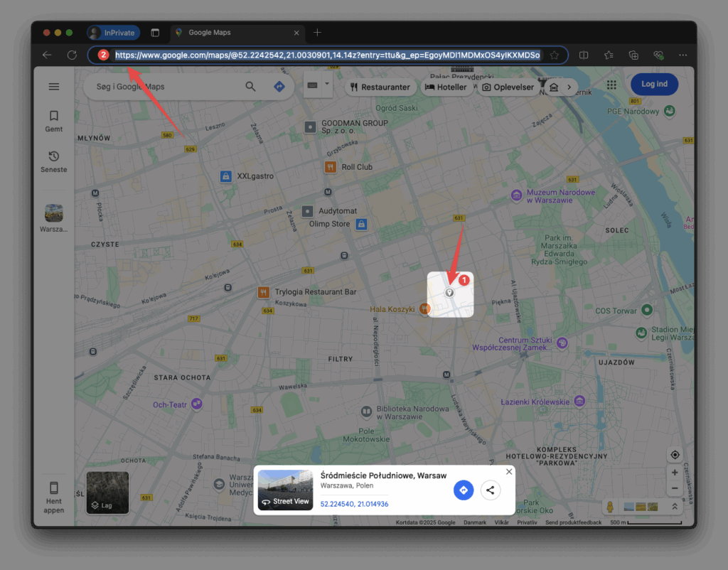Viewport: 728px width, 570px height.
Task: Select the PGE Narodowy stadium marker
Action: (669, 111)
